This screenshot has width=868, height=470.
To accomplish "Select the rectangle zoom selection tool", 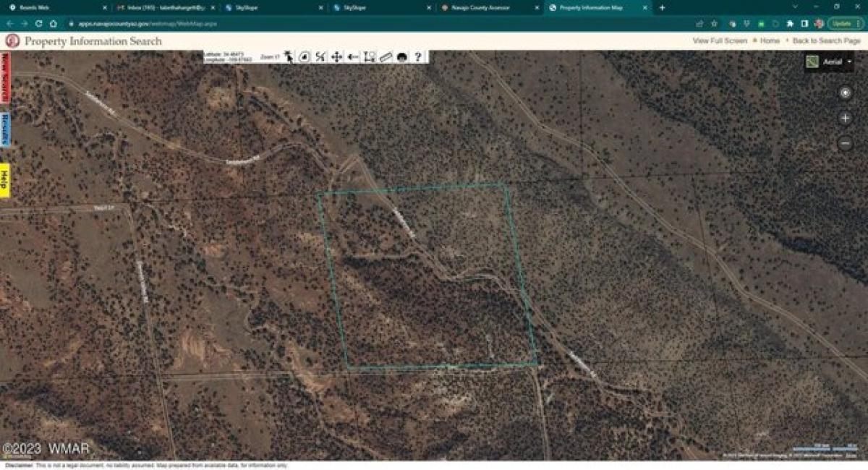I will [371, 56].
